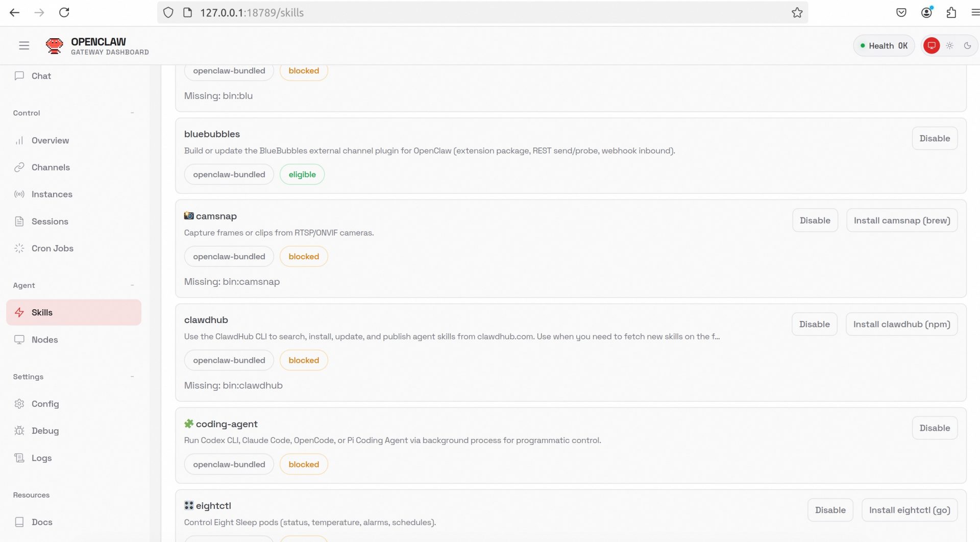Disable the bluebubbles skill
Viewport: 980px width, 542px height.
pyautogui.click(x=934, y=138)
